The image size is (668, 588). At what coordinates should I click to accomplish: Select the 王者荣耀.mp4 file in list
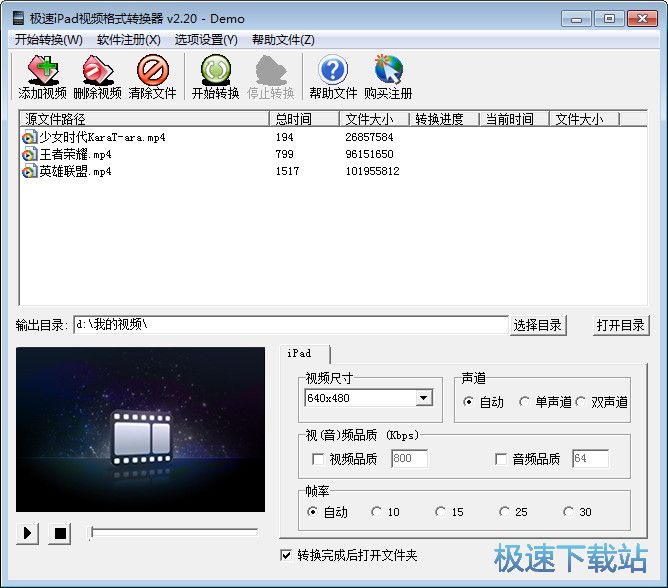(x=76, y=154)
